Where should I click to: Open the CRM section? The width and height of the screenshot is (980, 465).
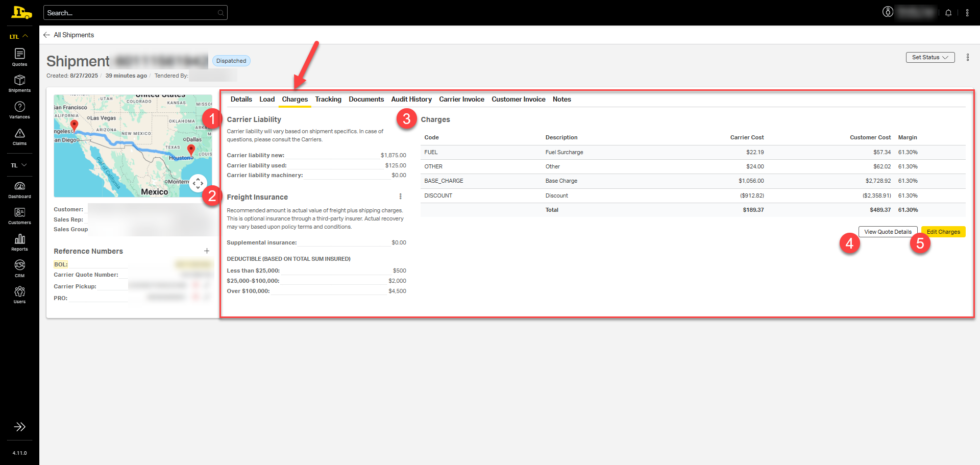pyautogui.click(x=19, y=268)
